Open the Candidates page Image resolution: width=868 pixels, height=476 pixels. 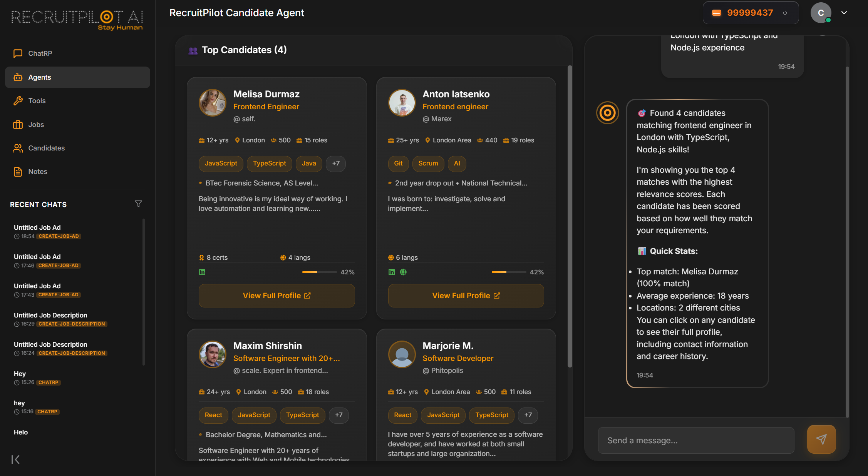click(x=77, y=148)
